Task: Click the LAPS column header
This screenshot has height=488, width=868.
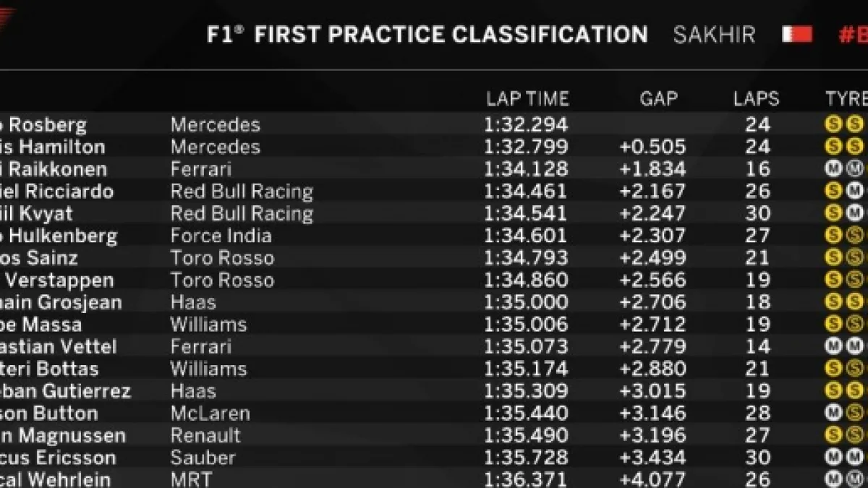Action: [756, 99]
